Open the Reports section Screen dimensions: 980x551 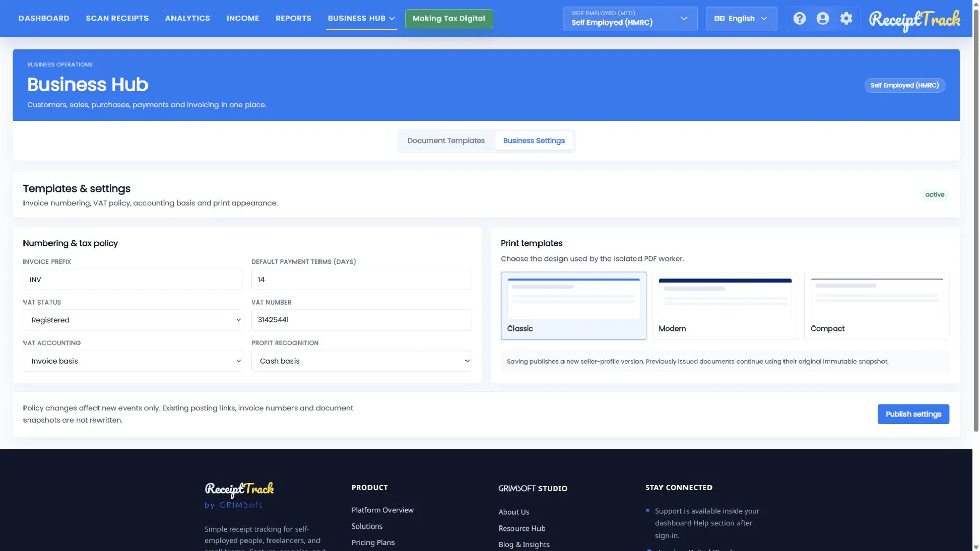pos(293,19)
